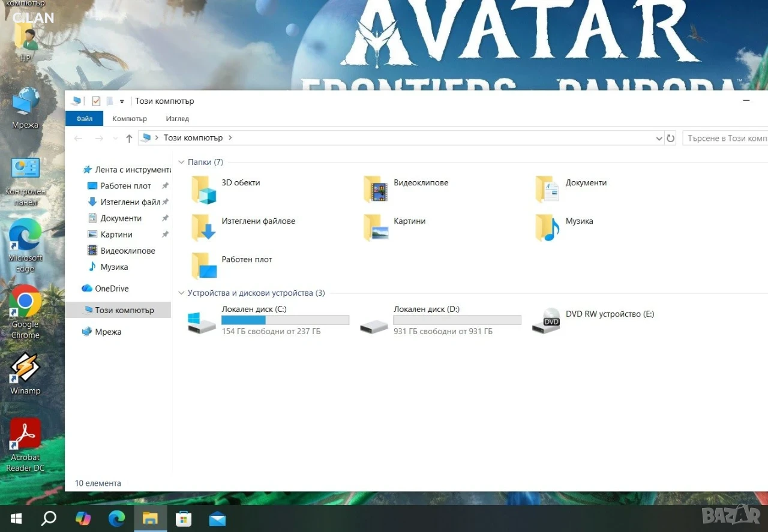Open the Изглед ribbon tab
Viewport: 768px width, 532px height.
point(178,119)
